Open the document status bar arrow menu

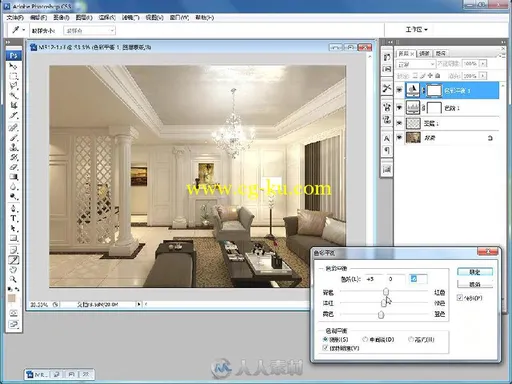pyautogui.click(x=139, y=304)
